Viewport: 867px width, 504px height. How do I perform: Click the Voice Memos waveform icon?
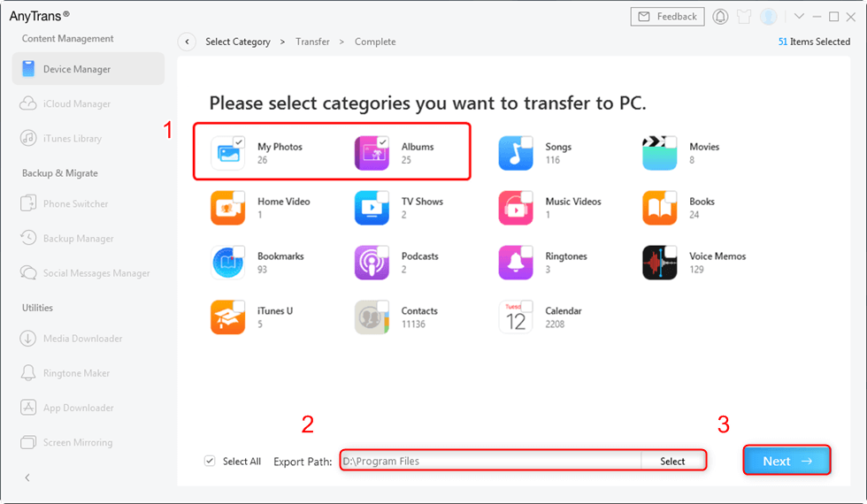659,263
